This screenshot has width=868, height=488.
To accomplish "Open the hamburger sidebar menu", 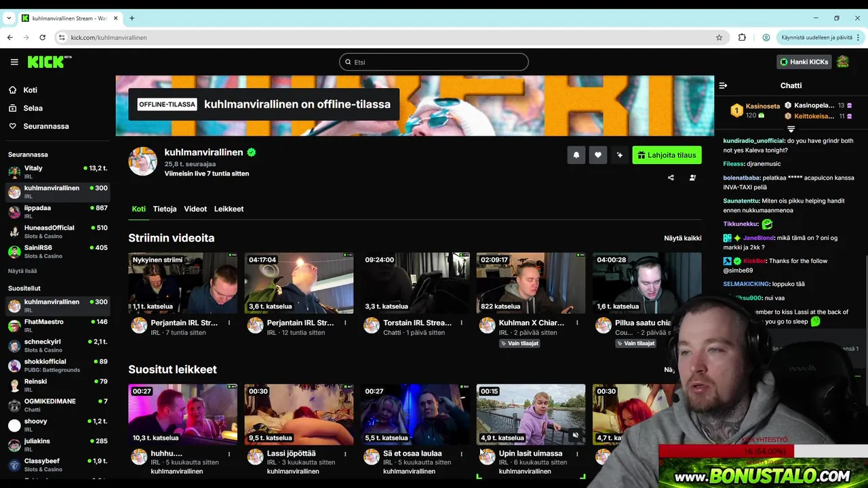I will pos(14,62).
